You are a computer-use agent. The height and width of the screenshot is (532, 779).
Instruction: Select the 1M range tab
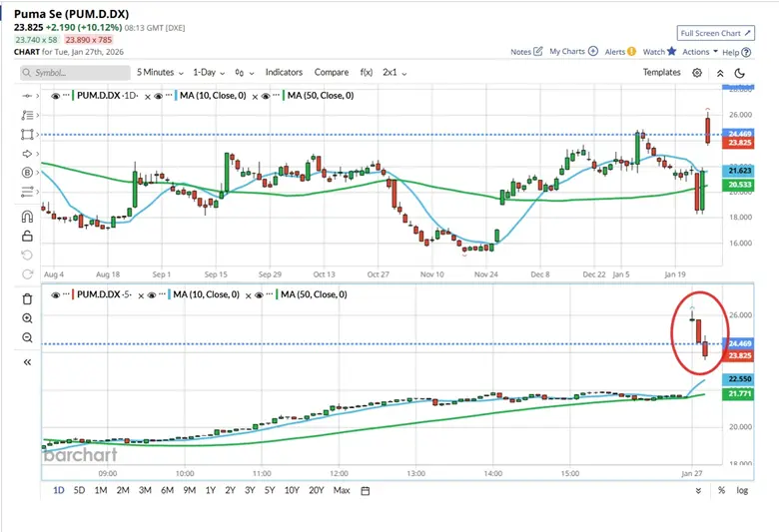(101, 490)
